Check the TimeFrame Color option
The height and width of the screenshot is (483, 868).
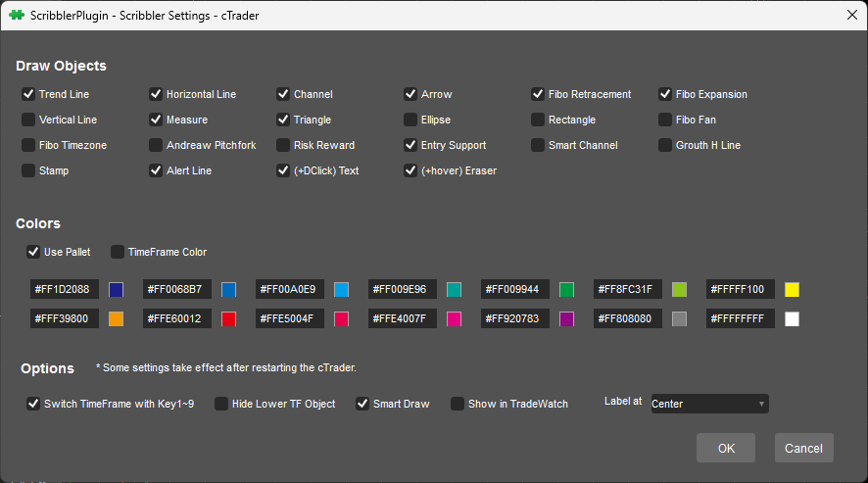pyautogui.click(x=118, y=252)
